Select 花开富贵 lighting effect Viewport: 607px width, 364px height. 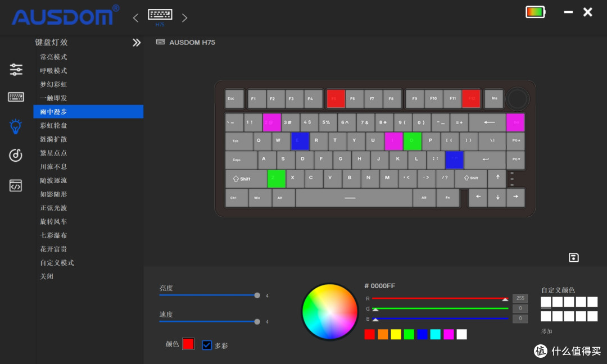point(53,249)
